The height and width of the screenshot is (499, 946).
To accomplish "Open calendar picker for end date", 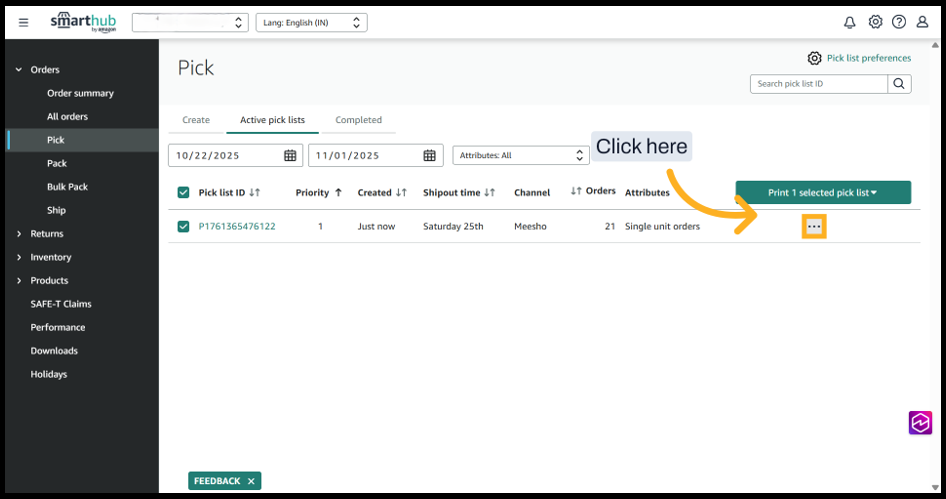I will tap(429, 155).
